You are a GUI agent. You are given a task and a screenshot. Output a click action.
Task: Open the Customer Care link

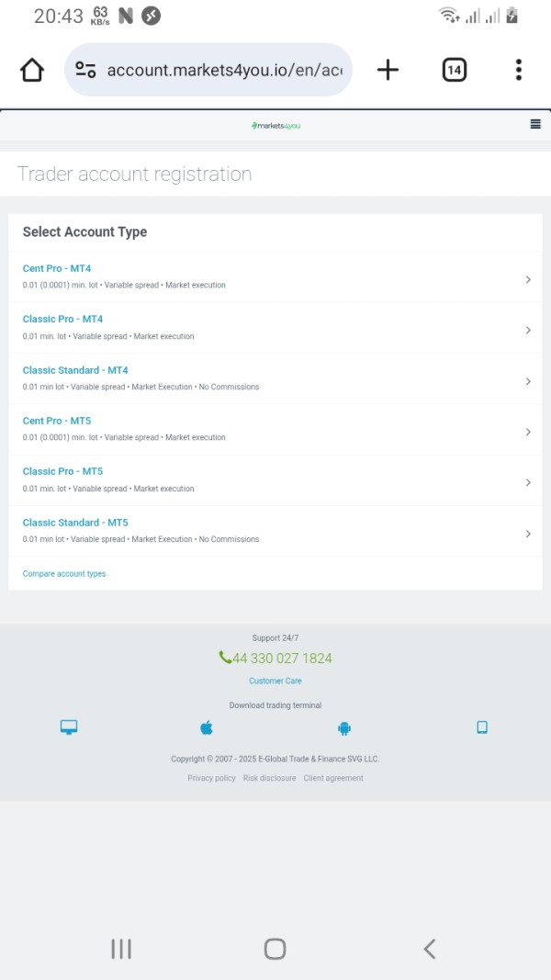(275, 681)
